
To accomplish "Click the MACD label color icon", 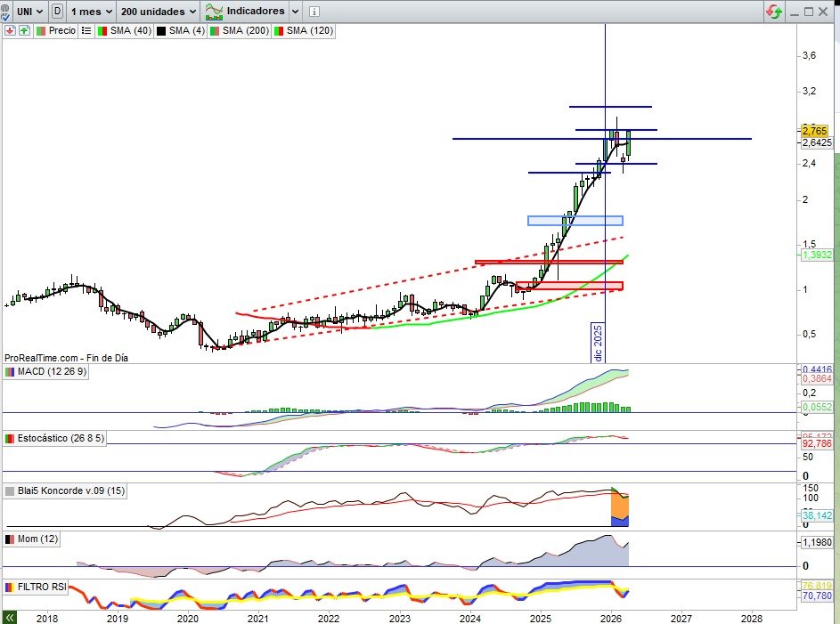I will (x=10, y=372).
